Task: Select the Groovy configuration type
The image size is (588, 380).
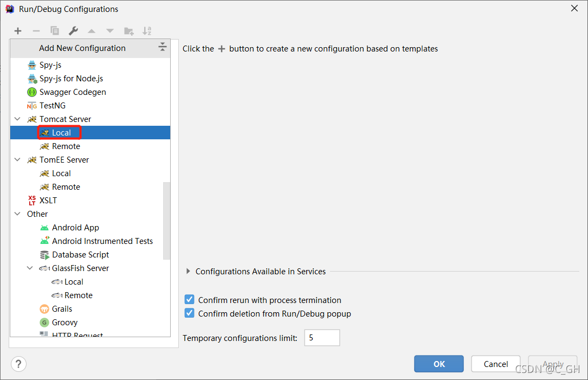Action: coord(90,322)
